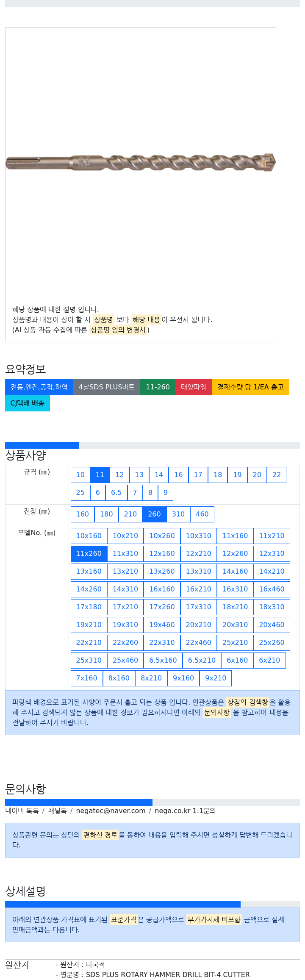Click the green 11-260 tag

[158, 387]
